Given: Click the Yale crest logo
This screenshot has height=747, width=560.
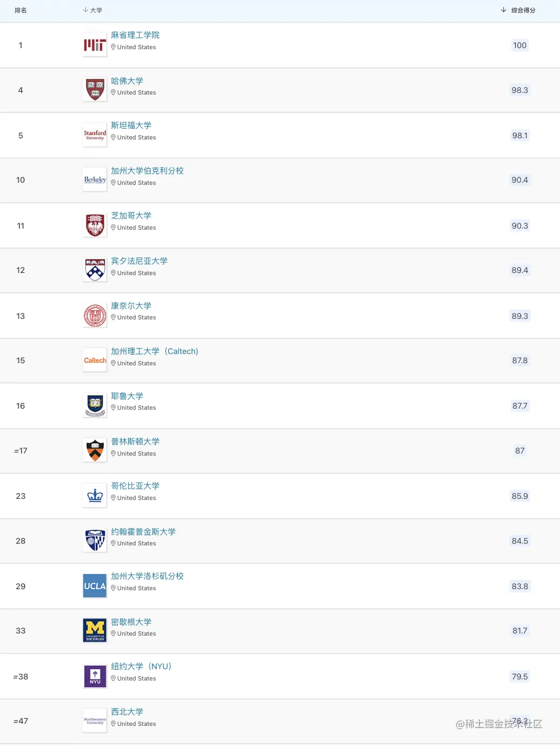Looking at the screenshot, I should pyautogui.click(x=95, y=405).
